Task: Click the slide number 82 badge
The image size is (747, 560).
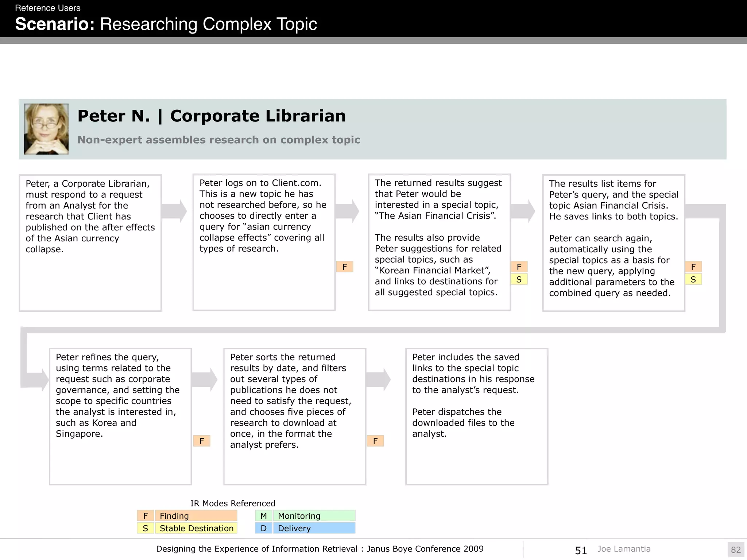Action: coord(736,549)
